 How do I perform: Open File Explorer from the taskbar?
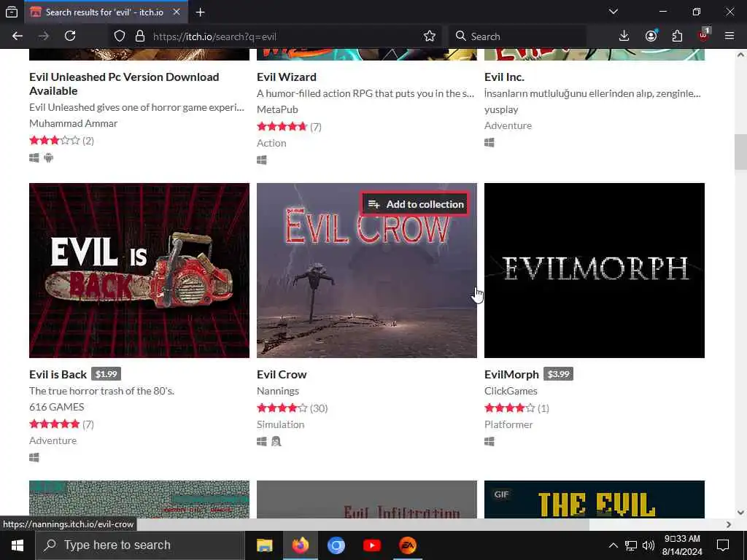coord(264,545)
